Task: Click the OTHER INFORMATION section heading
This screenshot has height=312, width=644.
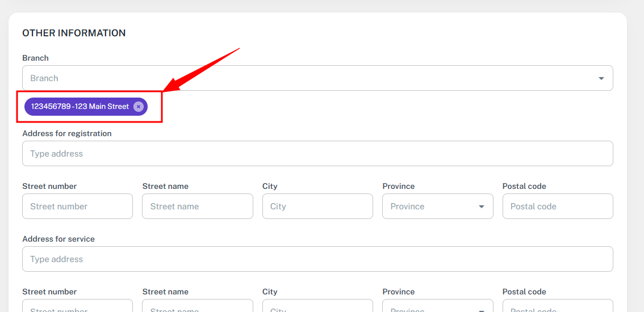Action: point(74,33)
